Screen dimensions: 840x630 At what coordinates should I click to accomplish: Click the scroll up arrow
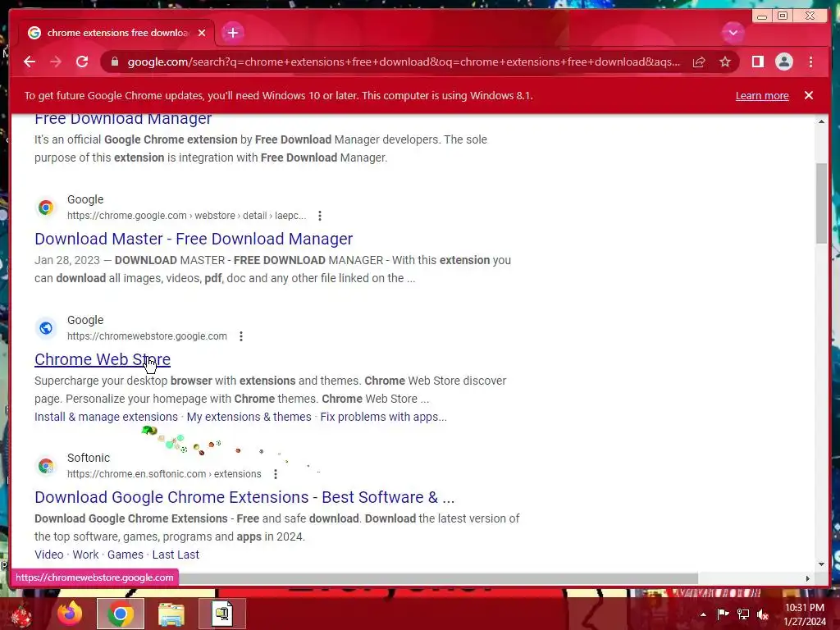click(821, 121)
